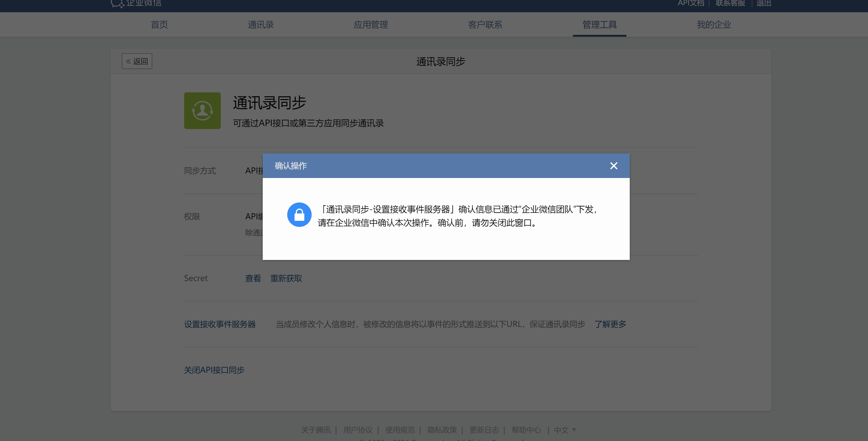Click 关闭API接口同步 link

[214, 370]
